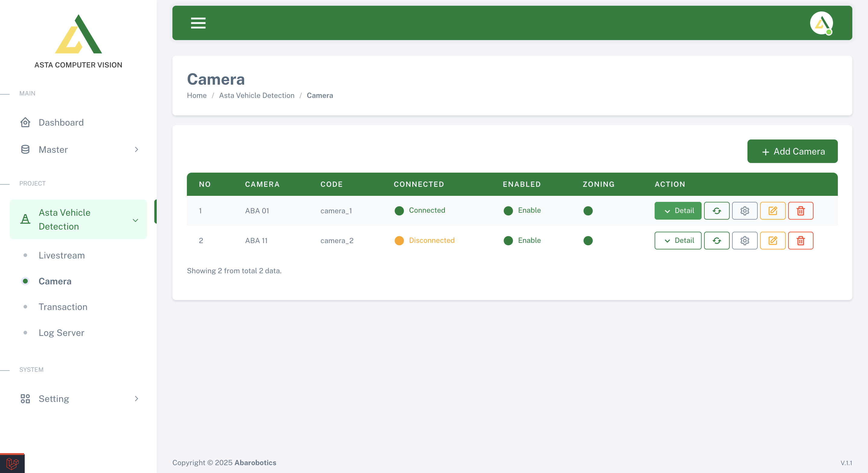The height and width of the screenshot is (473, 868).
Task: Expand Detail dropdown for ABA 11
Action: click(x=678, y=240)
